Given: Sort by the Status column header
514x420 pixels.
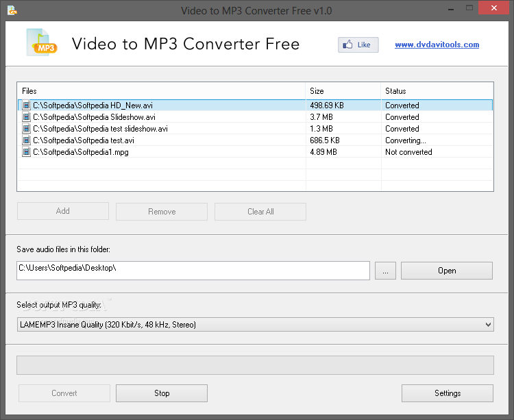Looking at the screenshot, I should point(437,91).
